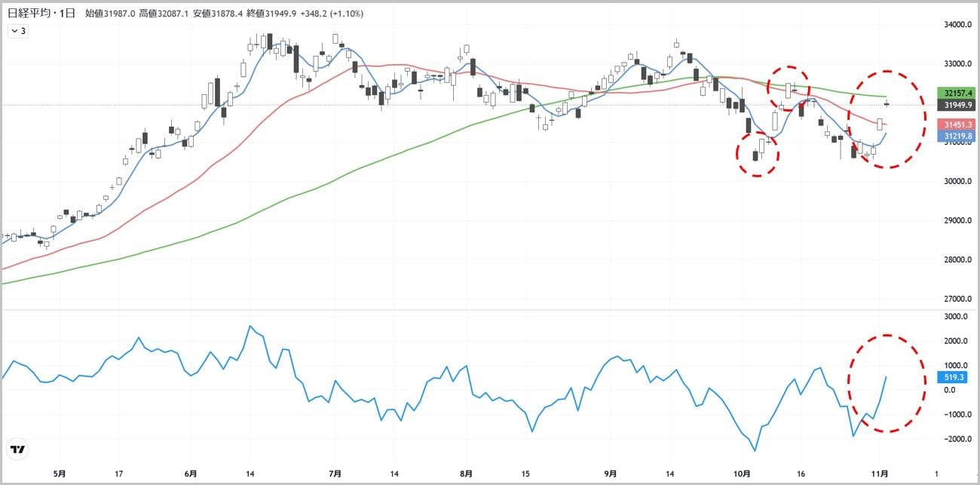Viewport: 980px width, 485px height.
Task: Click the black 31949.9 last price label
Action: [x=955, y=105]
